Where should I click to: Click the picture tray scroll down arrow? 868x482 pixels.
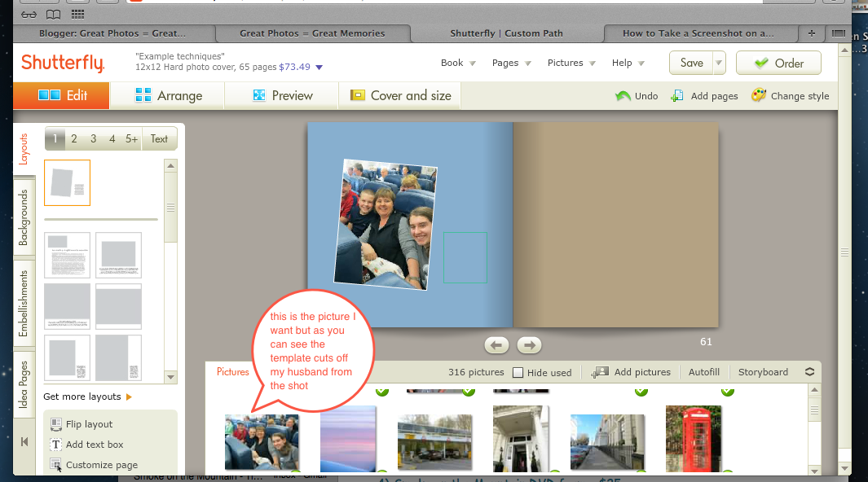point(814,471)
